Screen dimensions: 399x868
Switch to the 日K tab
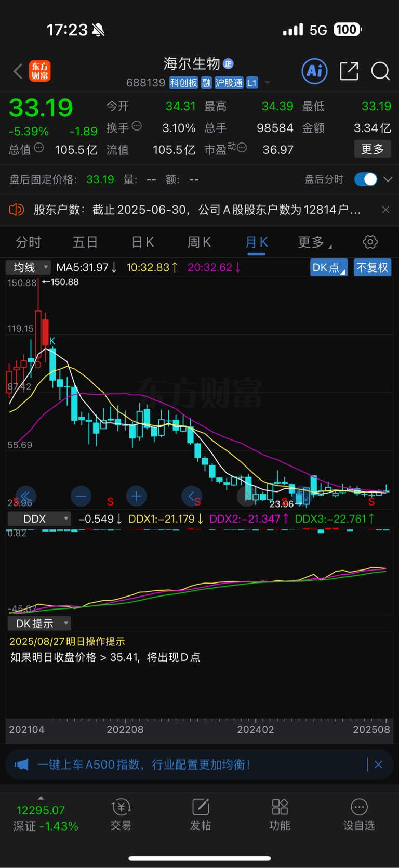pos(143,242)
